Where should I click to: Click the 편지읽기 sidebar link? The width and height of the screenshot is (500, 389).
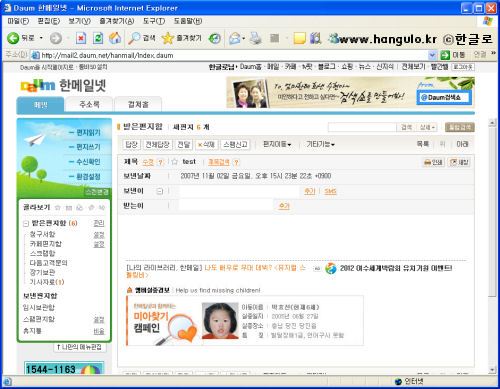click(88, 132)
